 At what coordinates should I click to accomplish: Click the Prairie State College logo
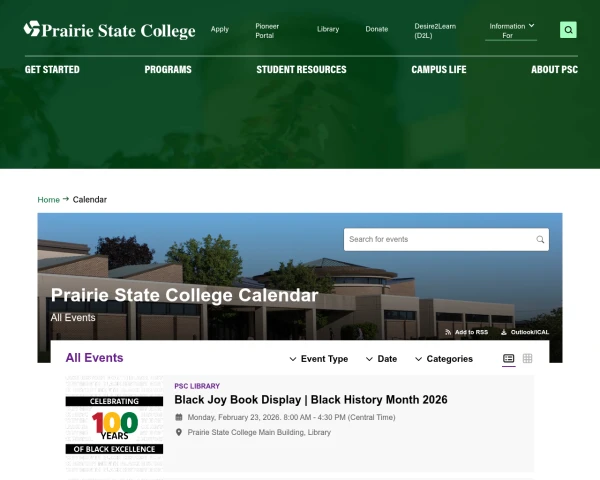click(x=109, y=30)
